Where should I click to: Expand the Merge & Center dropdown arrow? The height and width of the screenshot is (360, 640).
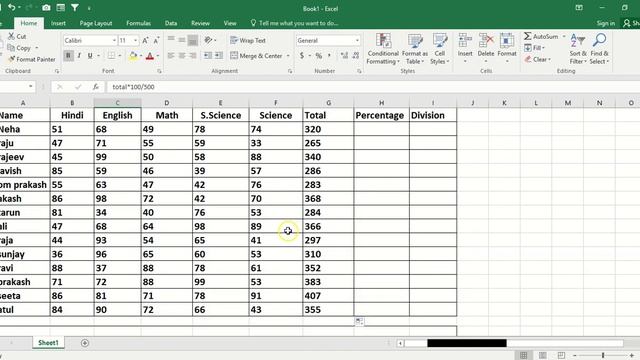point(288,56)
